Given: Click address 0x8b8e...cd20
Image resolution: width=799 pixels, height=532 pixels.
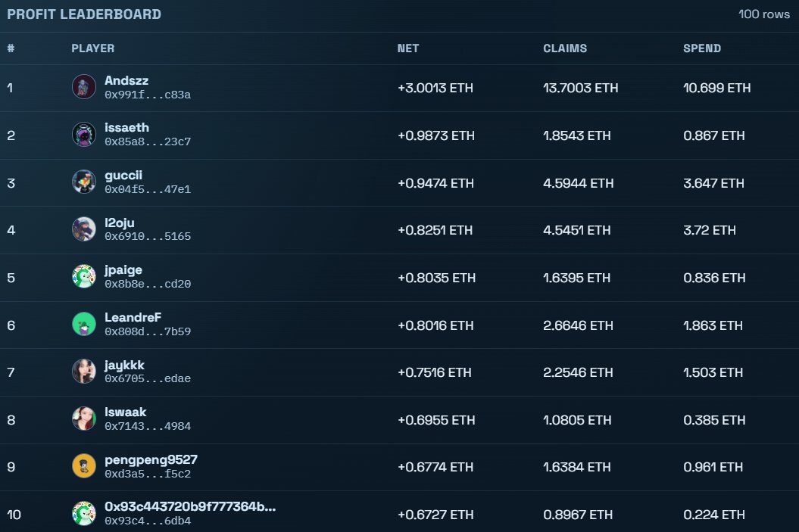Looking at the screenshot, I should click(x=148, y=284).
